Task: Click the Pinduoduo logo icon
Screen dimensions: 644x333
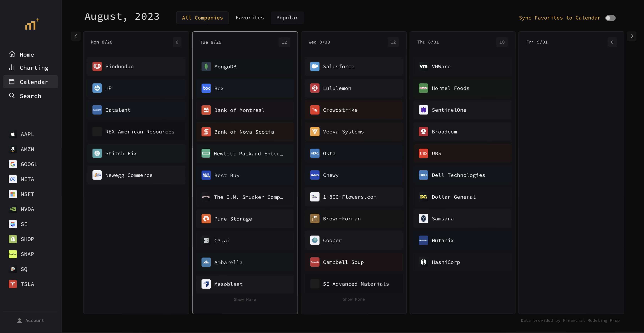Action: point(97,66)
